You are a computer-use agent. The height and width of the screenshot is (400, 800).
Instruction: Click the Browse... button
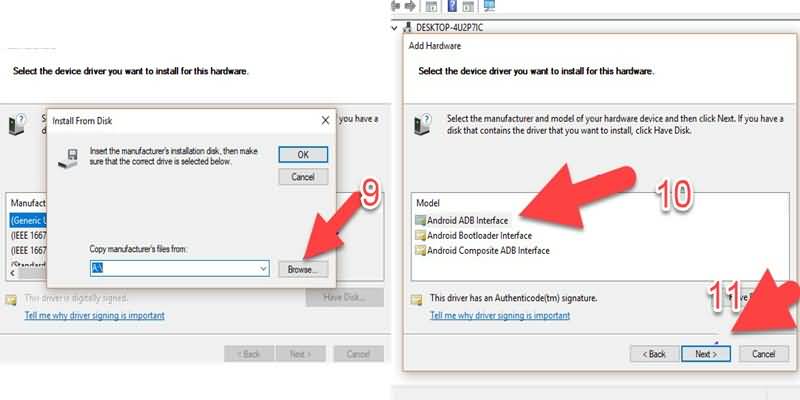[303, 269]
